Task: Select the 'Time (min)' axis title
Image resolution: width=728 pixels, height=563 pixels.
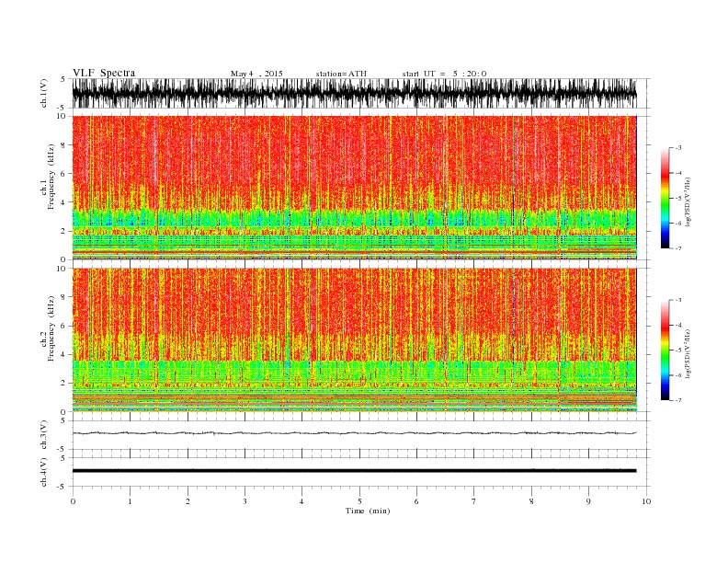Action: (x=368, y=511)
